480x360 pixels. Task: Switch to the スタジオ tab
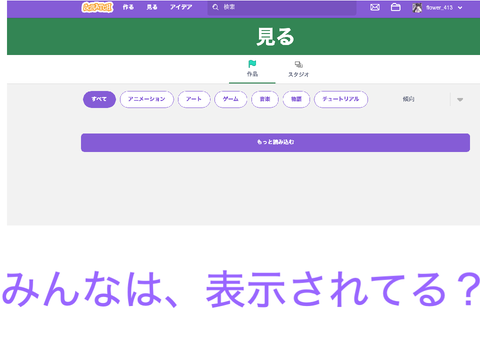[x=299, y=69]
